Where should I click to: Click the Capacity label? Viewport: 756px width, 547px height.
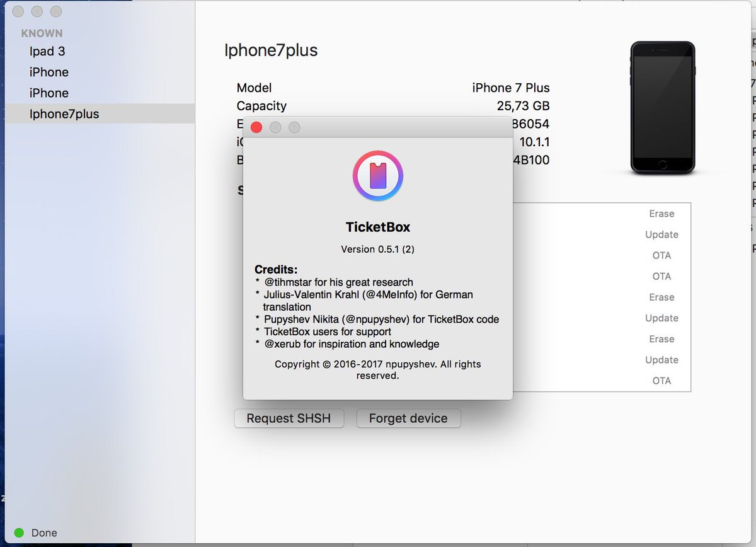tap(261, 106)
